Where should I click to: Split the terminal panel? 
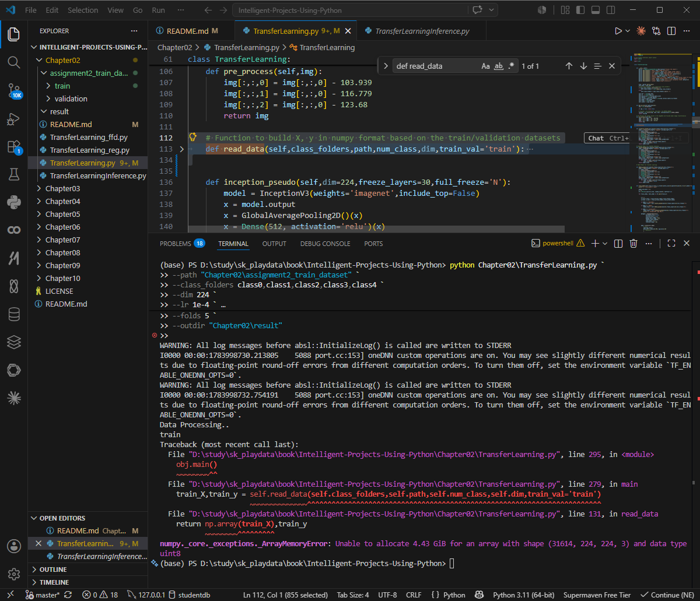coord(619,243)
